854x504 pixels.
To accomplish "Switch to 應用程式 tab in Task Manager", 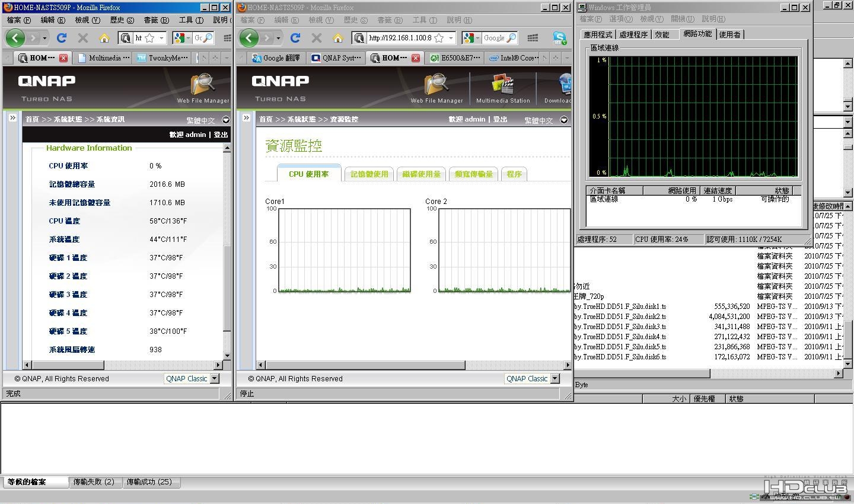I will point(598,34).
